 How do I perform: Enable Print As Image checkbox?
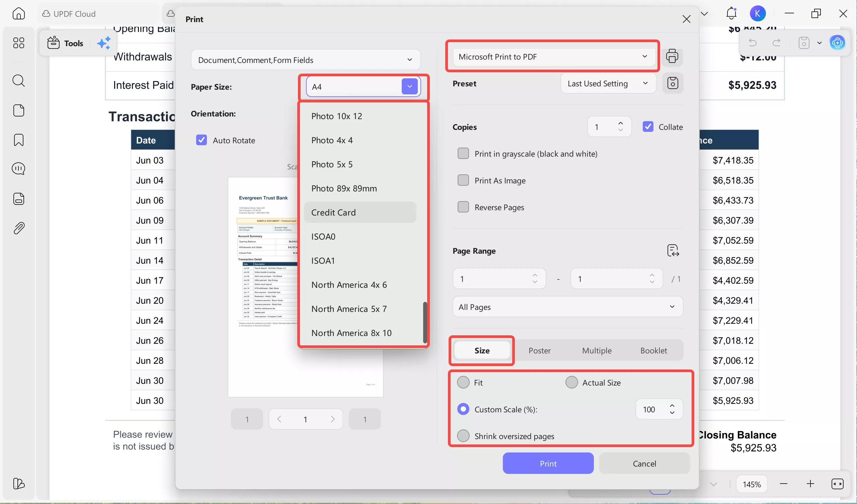point(463,180)
